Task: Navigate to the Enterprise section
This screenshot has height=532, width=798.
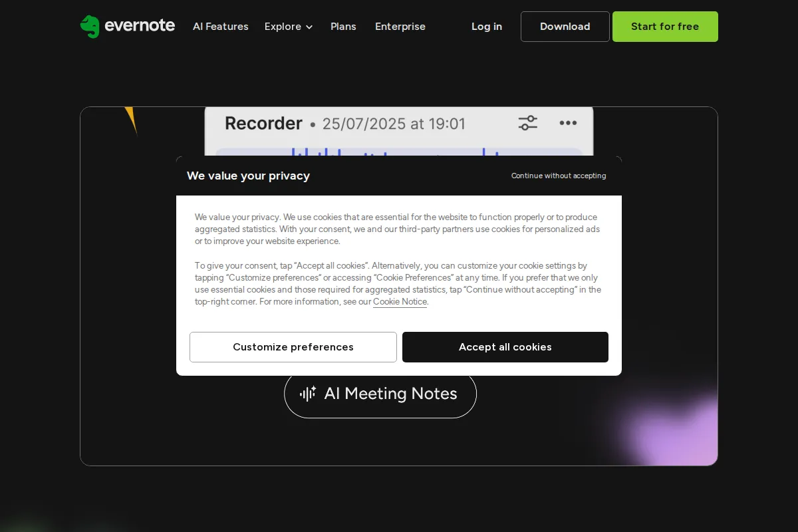Action: (x=400, y=27)
